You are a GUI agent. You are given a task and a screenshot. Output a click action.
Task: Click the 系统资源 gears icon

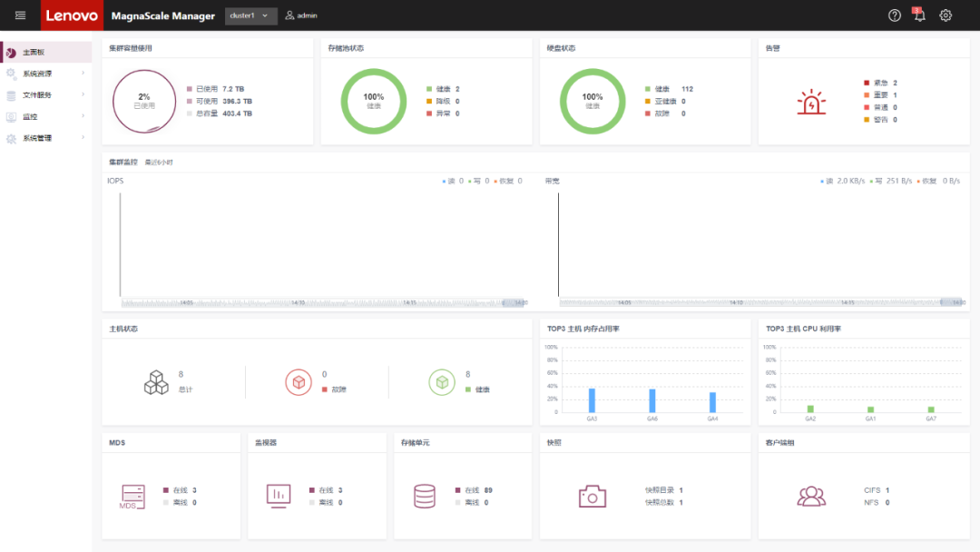[11, 74]
